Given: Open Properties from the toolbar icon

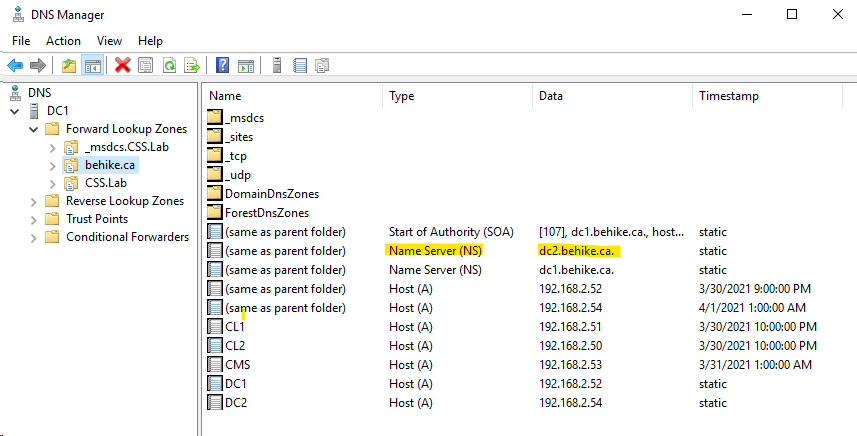Looking at the screenshot, I should [146, 65].
